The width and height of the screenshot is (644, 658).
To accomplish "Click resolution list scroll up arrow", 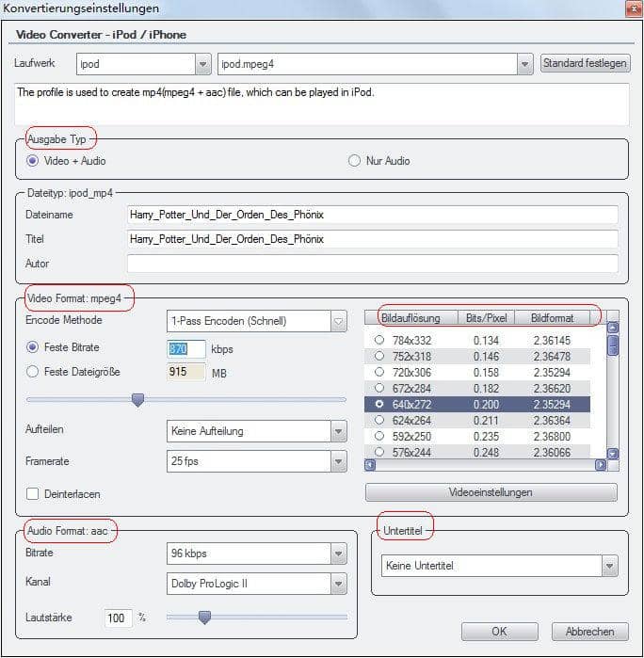I will [613, 328].
